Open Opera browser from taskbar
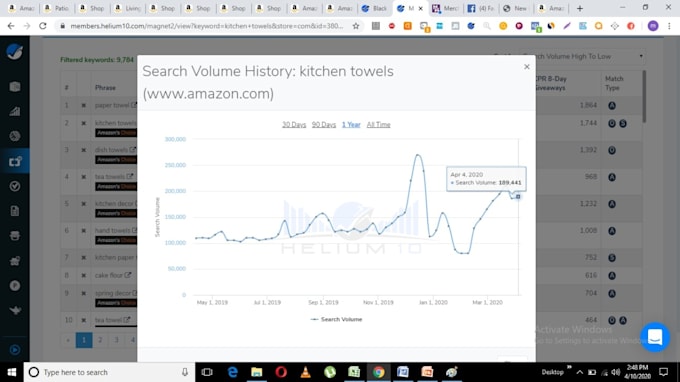The width and height of the screenshot is (680, 382). click(x=281, y=372)
